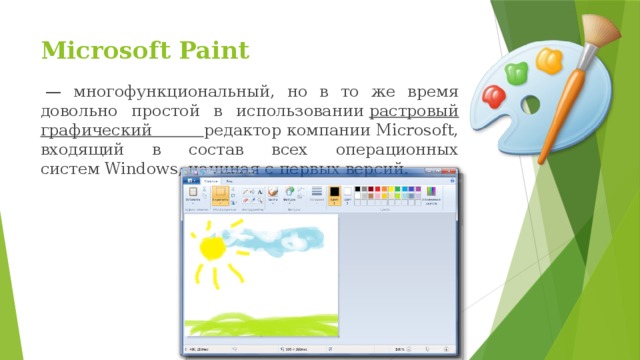Click the green grass strokes on canvas
640x360 pixels.
tap(261, 324)
